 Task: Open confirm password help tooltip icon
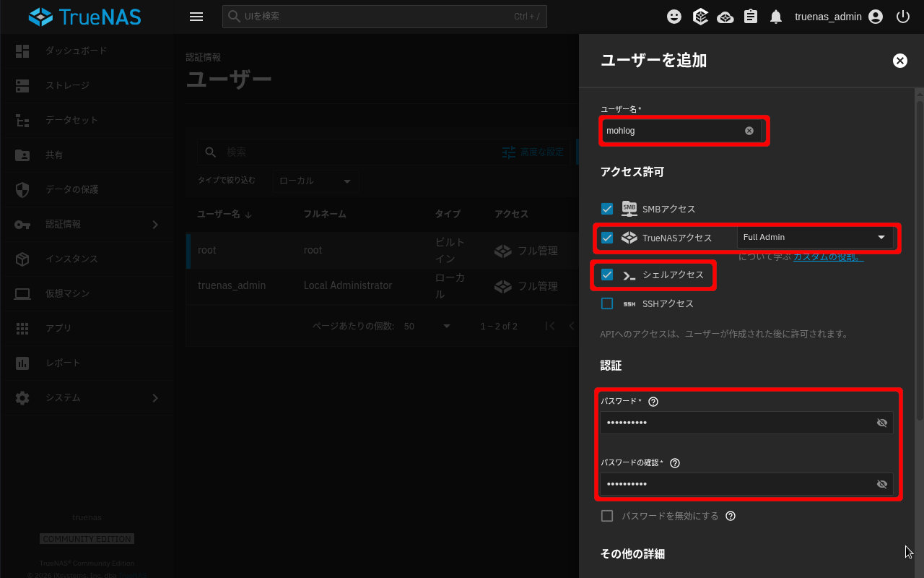(675, 463)
